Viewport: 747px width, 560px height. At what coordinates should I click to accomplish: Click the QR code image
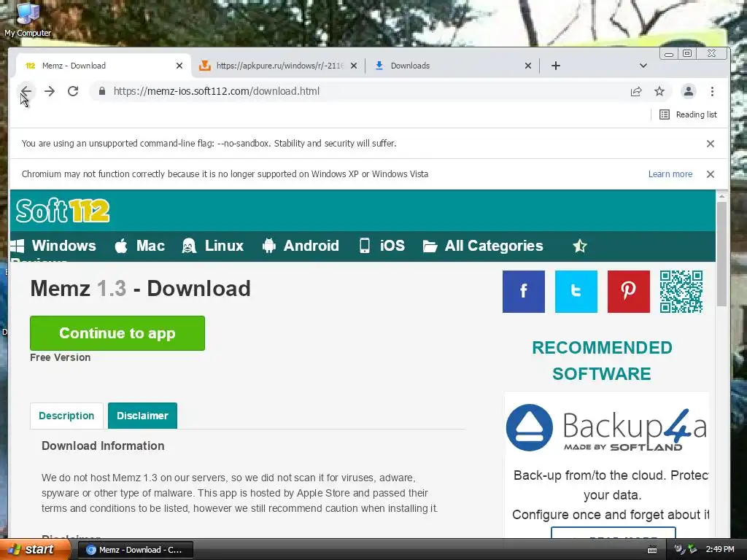(x=681, y=292)
